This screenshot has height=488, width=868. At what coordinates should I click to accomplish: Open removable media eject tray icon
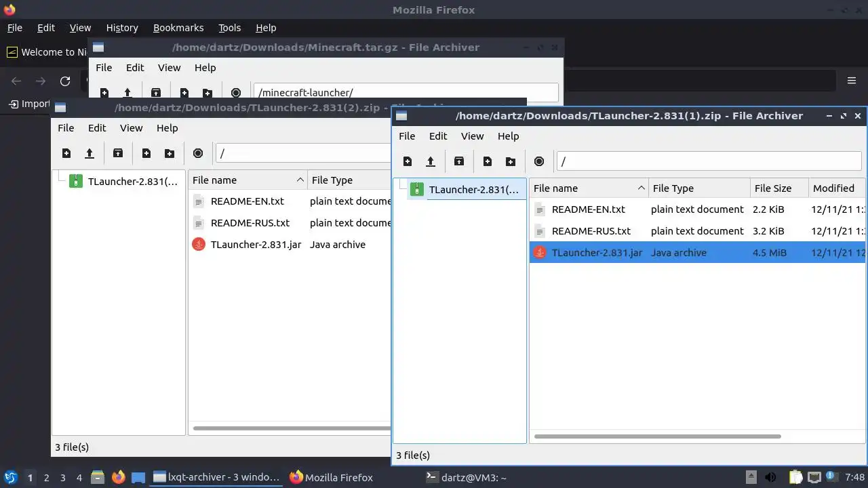pos(751,477)
